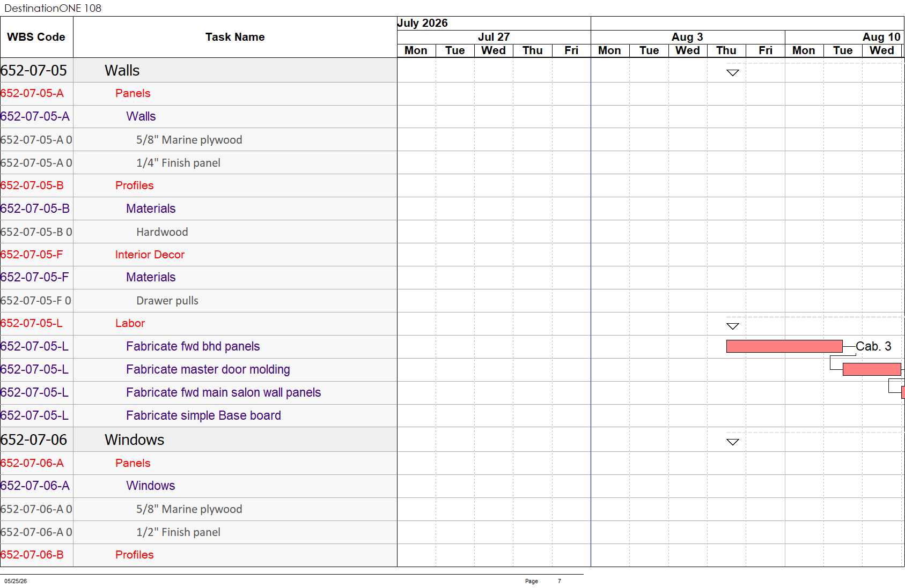Select Fabricate master door molding task name

208,369
